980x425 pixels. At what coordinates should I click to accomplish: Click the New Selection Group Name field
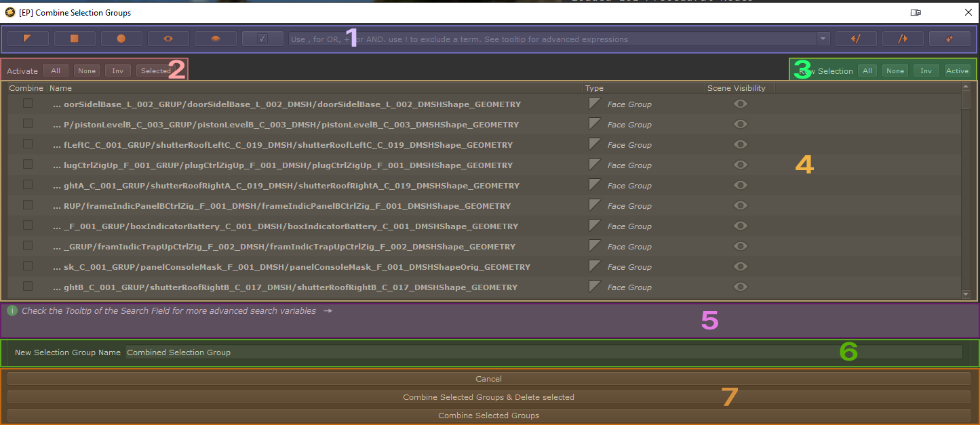pos(543,352)
